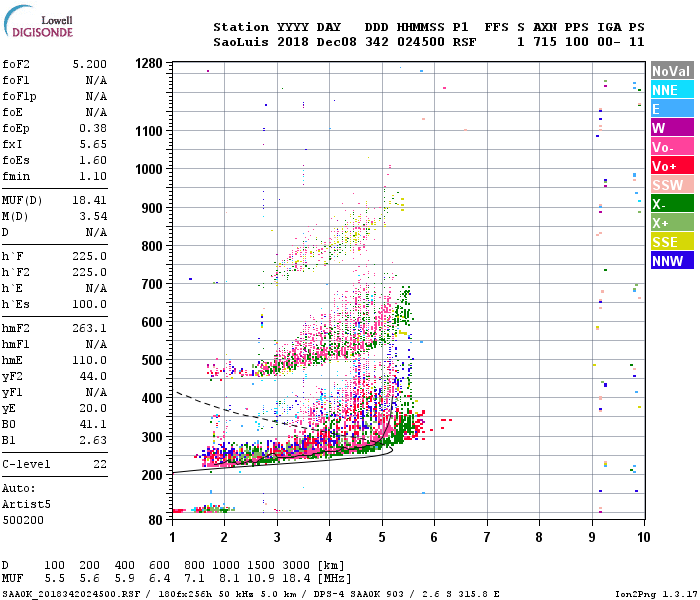Image resolution: width=700 pixels, height=600 pixels.
Task: Click the MUF(D) value 18.41
Action: [90, 200]
